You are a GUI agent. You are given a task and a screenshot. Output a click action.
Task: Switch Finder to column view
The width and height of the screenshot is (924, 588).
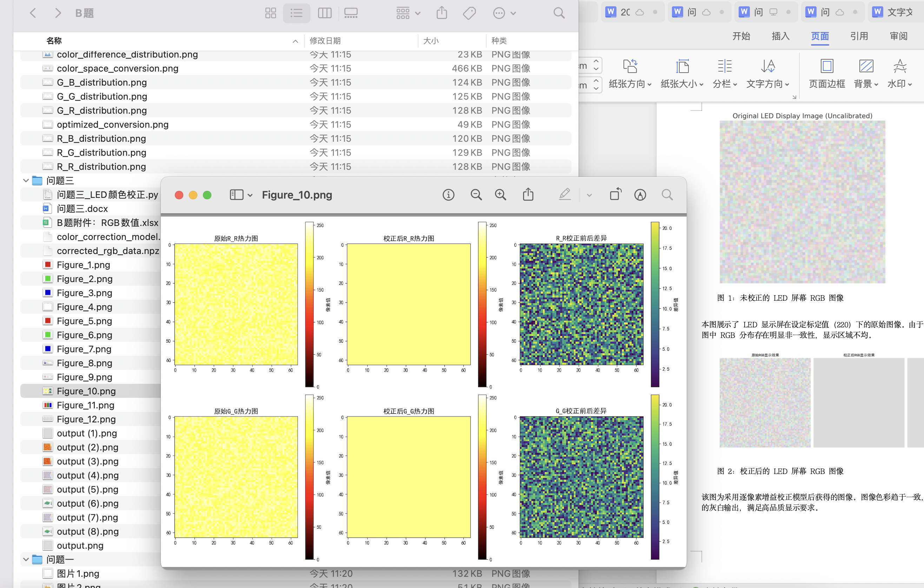pos(325,13)
